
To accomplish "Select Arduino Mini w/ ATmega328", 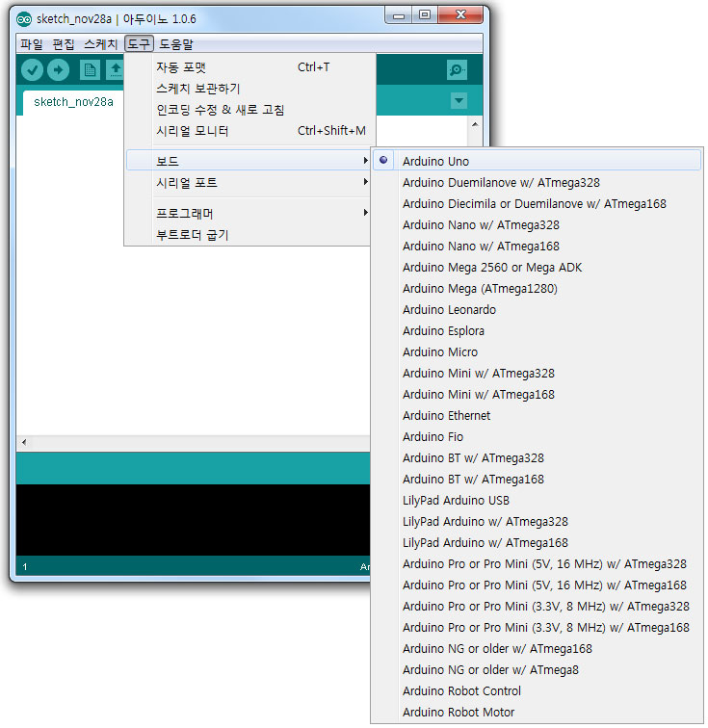I will point(537,374).
